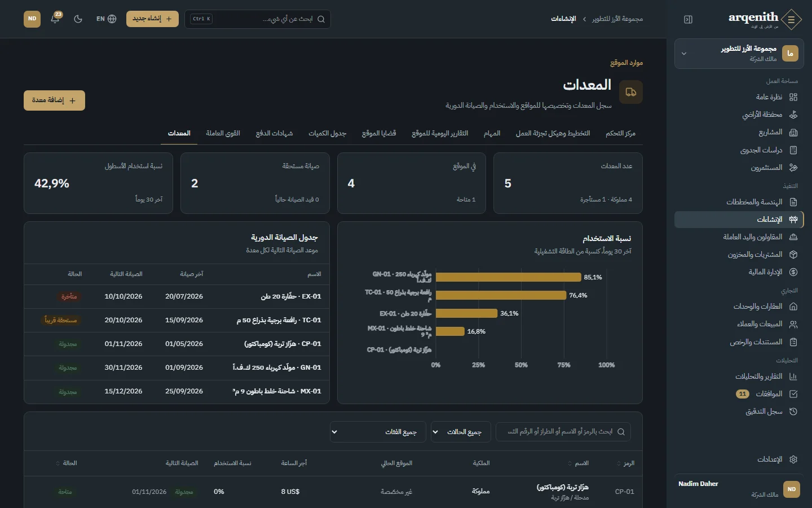The image size is (812, 508).
Task: Open the جميع الحالات status filter dropdown
Action: tap(461, 432)
